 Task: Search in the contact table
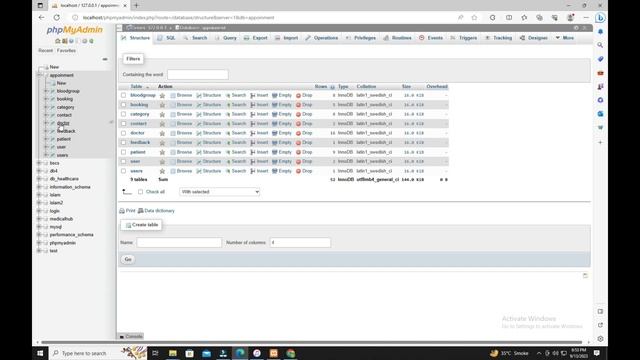(x=236, y=124)
